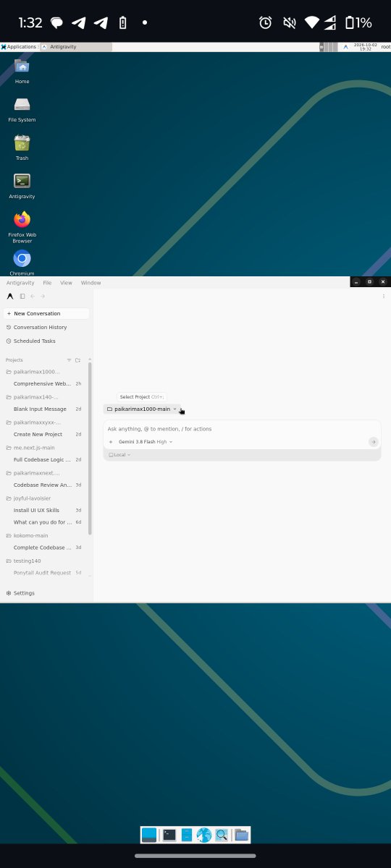Image resolution: width=391 pixels, height=868 pixels.
Task: Open the Gemini 3.8 Flash model dropdown
Action: 146,441
